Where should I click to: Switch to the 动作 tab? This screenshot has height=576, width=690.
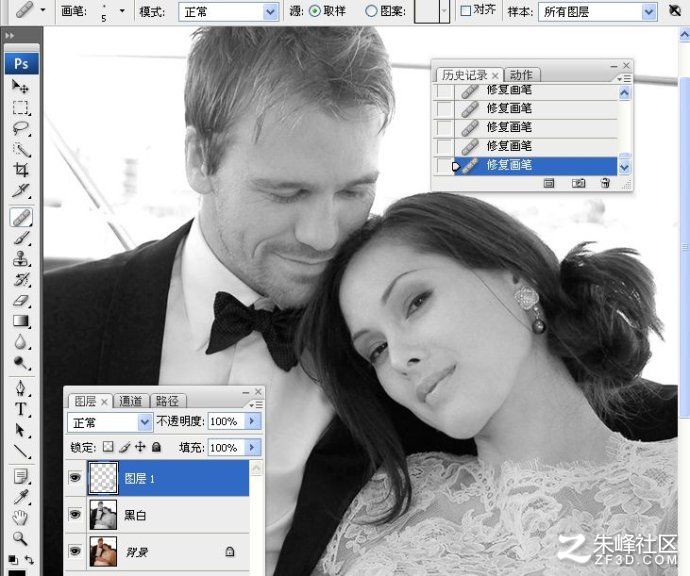(x=521, y=75)
